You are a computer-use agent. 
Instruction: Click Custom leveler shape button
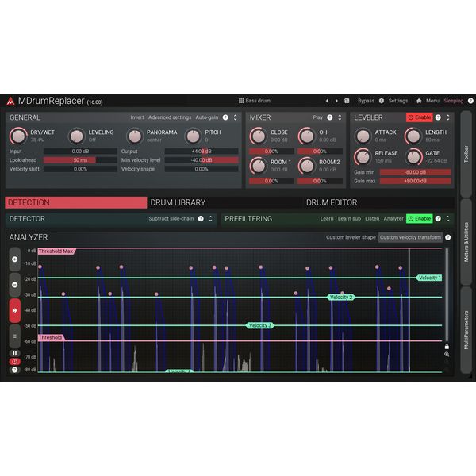(351, 237)
